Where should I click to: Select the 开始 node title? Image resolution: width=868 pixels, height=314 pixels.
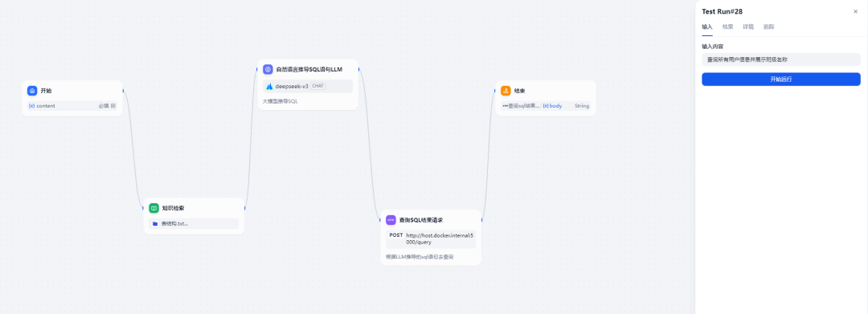(46, 91)
